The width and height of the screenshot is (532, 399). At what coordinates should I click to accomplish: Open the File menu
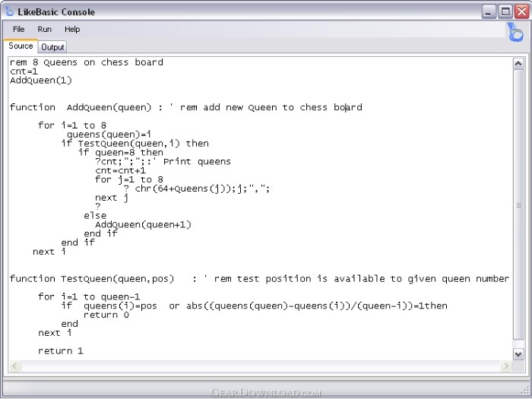pyautogui.click(x=18, y=30)
